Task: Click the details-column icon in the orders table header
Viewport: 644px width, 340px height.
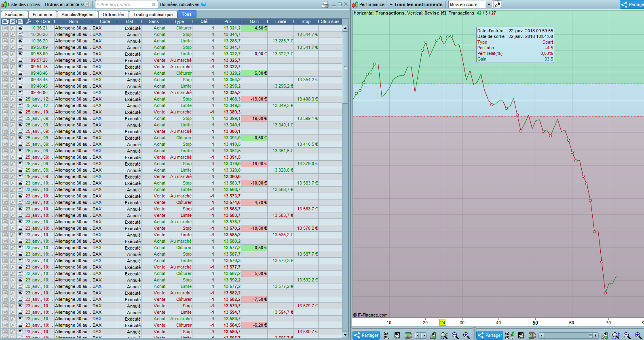Action: 21,21
